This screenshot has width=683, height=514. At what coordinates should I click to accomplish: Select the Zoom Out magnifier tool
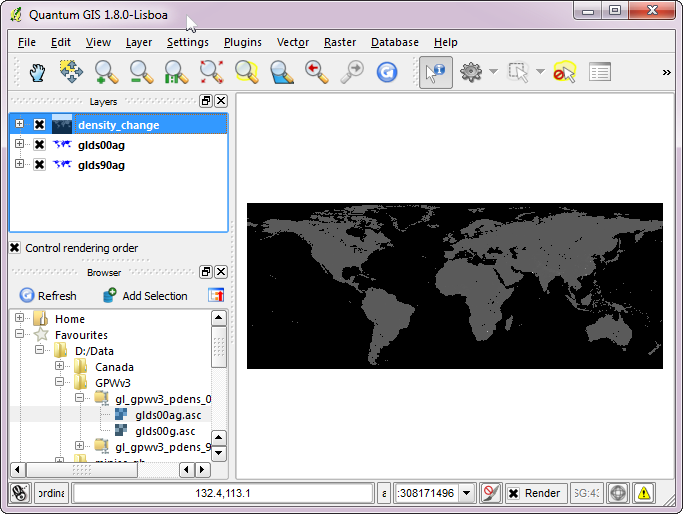142,72
